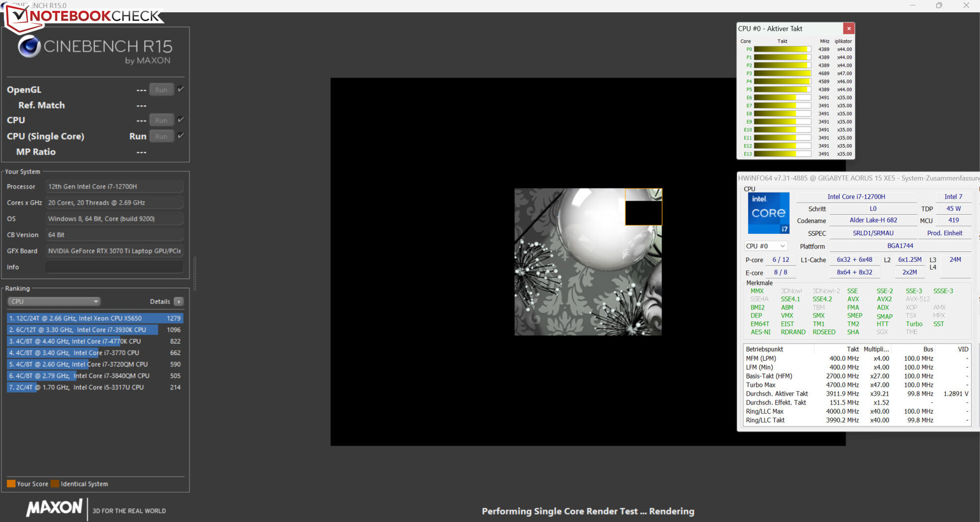The height and width of the screenshot is (522, 980).
Task: Click the EM64T feature flag
Action: tap(760, 324)
